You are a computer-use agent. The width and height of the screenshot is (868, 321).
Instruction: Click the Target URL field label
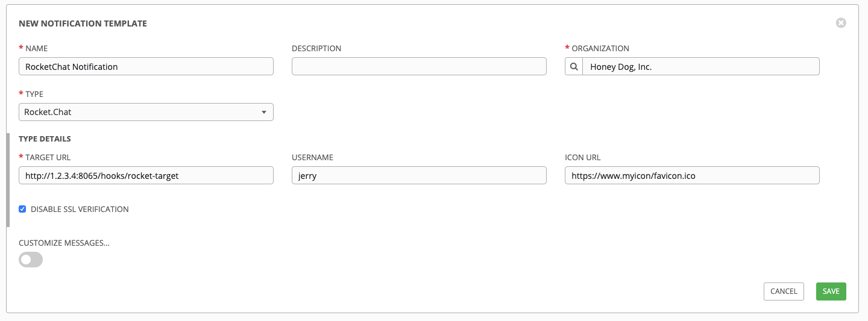(x=48, y=158)
